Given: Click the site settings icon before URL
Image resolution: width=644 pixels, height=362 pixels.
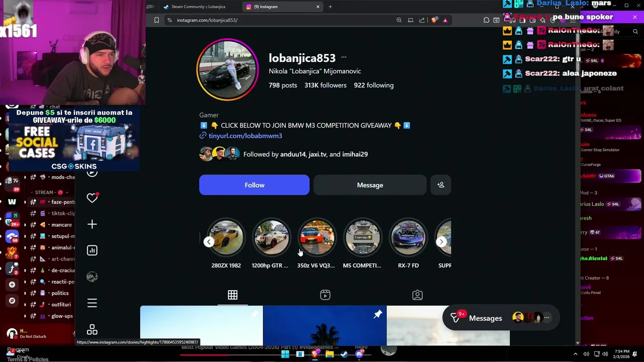Looking at the screenshot, I should pyautogui.click(x=170, y=20).
